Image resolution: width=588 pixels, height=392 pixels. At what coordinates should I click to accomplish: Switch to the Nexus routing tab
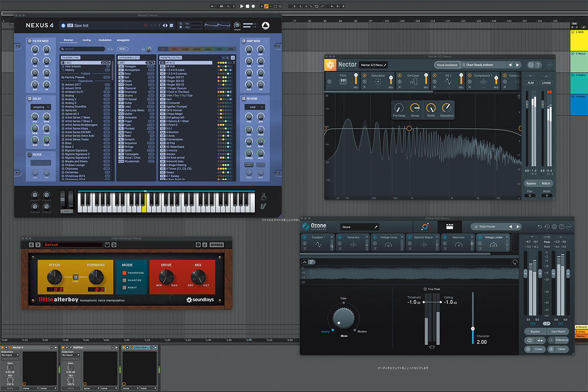pyautogui.click(x=87, y=40)
